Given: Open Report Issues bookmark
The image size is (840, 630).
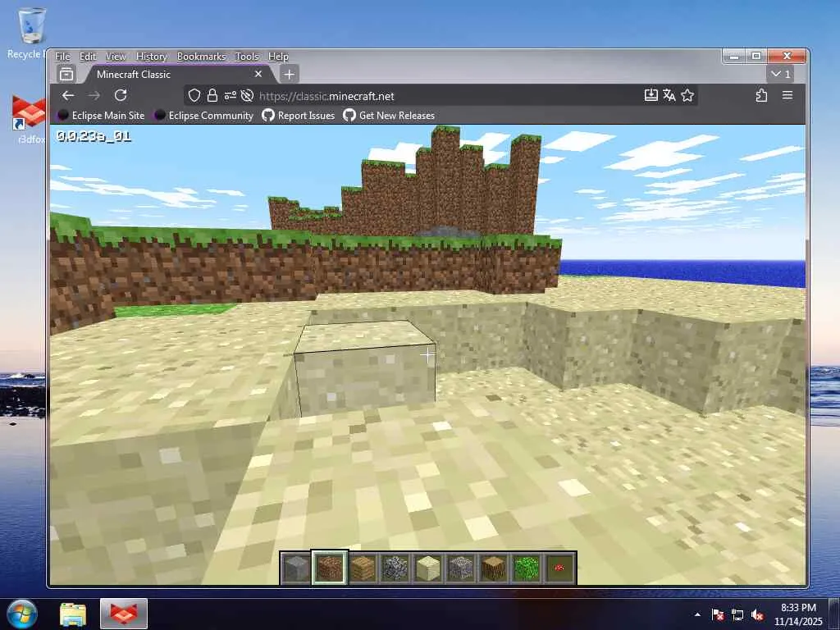Looking at the screenshot, I should 299,115.
